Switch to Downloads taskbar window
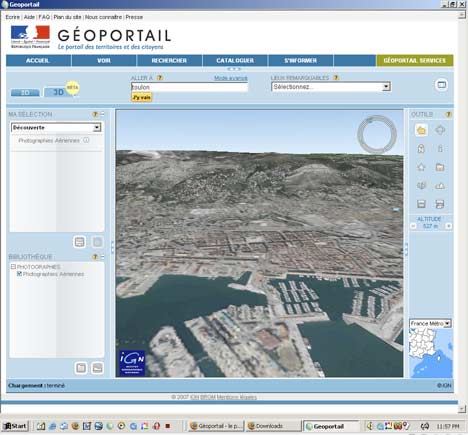 pos(273,426)
